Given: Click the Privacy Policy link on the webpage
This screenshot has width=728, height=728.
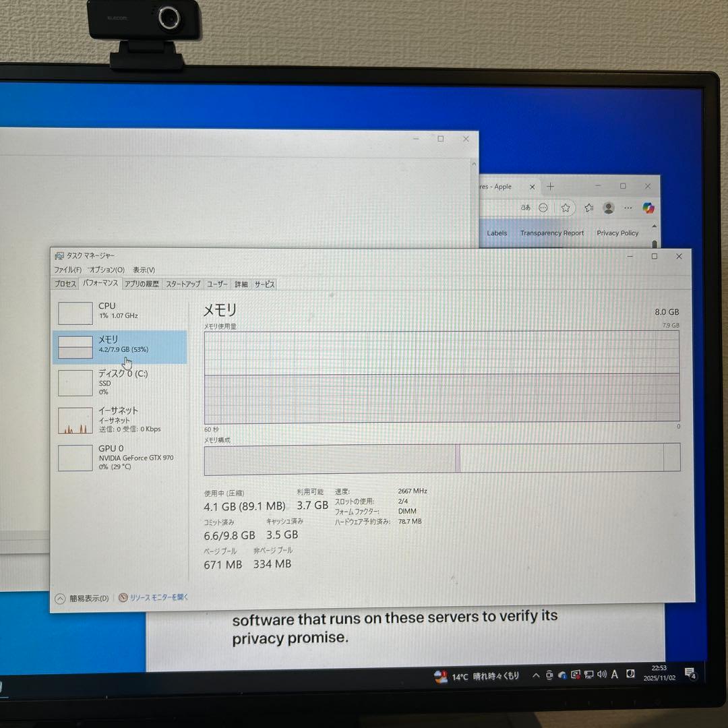Looking at the screenshot, I should (617, 233).
